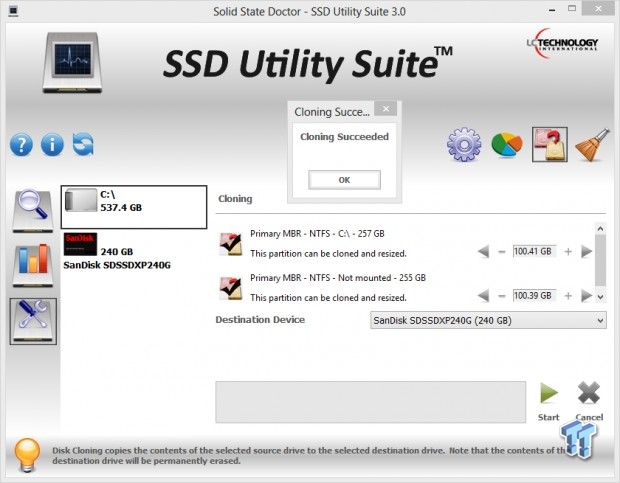This screenshot has height=483, width=620.
Task: Click partition list scrollbar up arrow
Action: [x=600, y=229]
